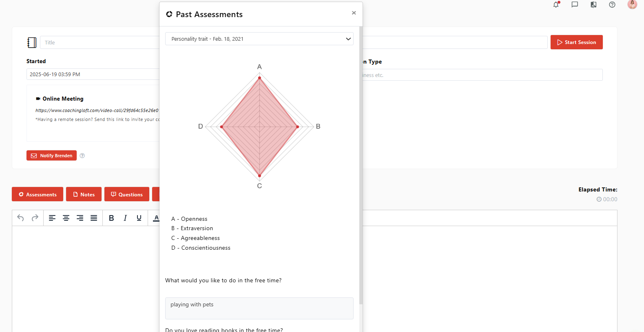Viewport: 644px width, 332px height.
Task: Click the Notify Brenden button
Action: coord(51,156)
